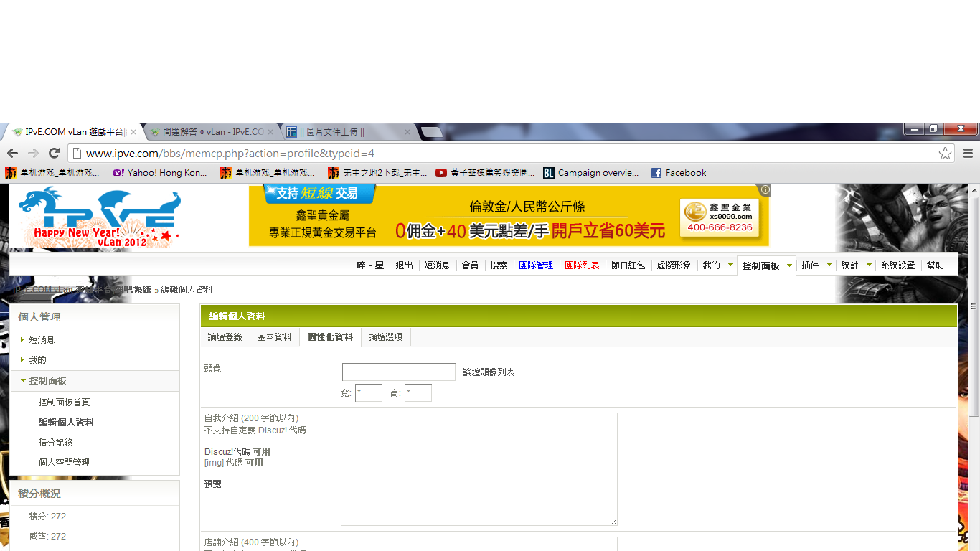Click the YouTube bookmark icon
The width and height of the screenshot is (980, 551).
pos(441,173)
